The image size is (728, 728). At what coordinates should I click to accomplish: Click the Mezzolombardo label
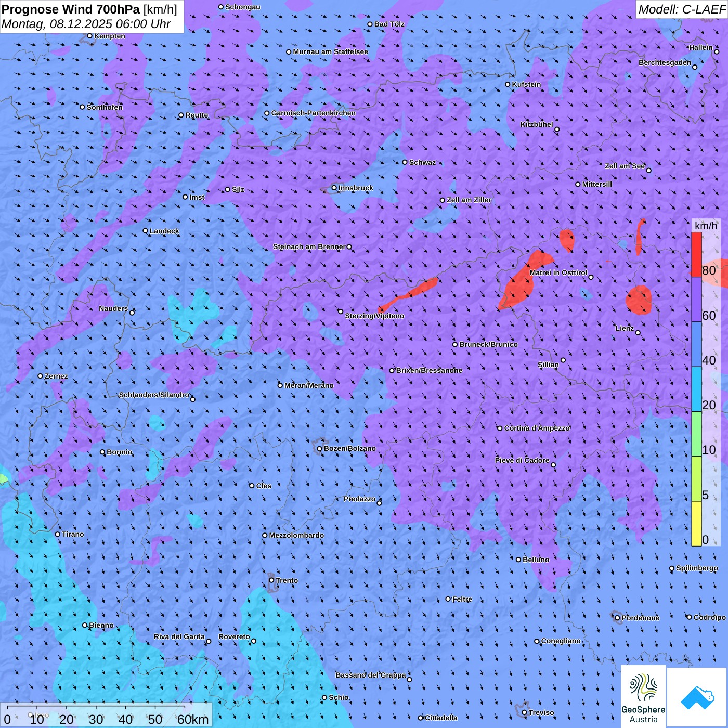(x=296, y=535)
